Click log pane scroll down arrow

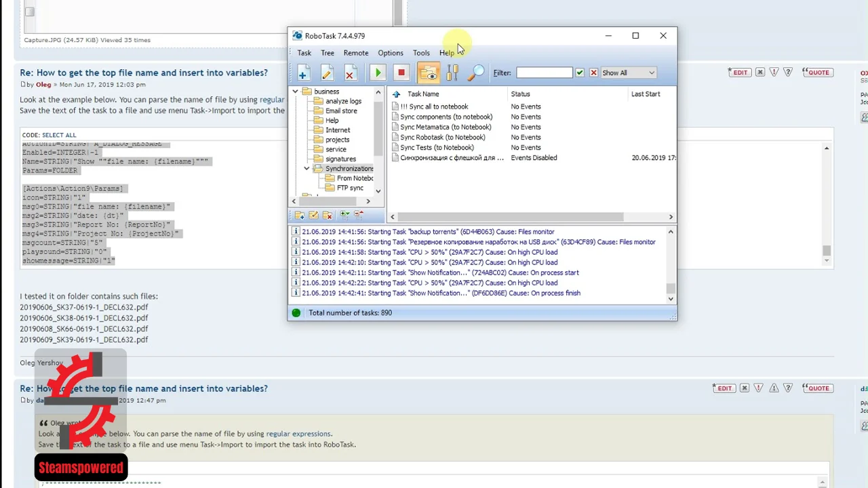tap(671, 299)
